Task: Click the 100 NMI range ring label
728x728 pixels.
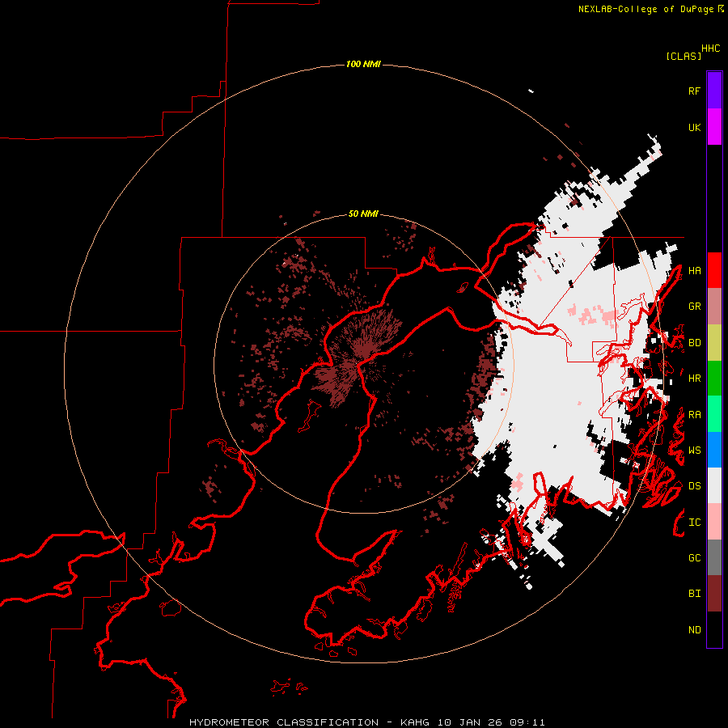Action: coord(363,64)
